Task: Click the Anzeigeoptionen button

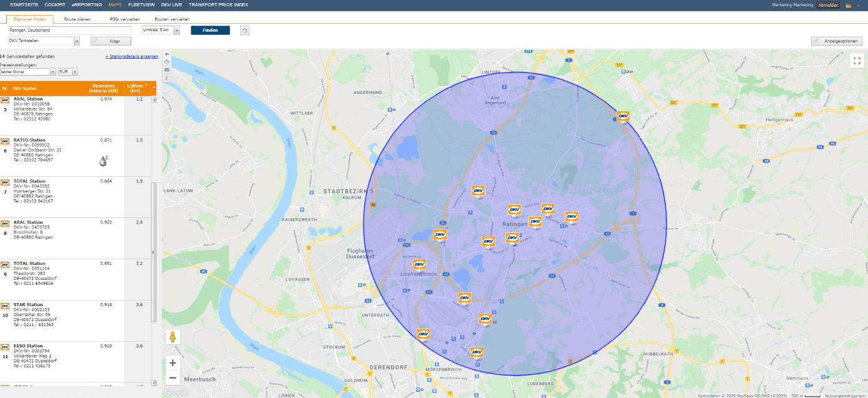Action: click(837, 41)
